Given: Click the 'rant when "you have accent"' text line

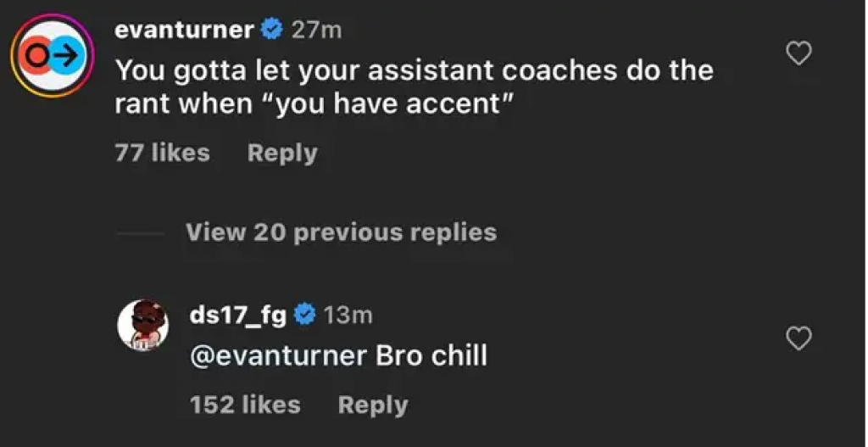Looking at the screenshot, I should pos(315,103).
